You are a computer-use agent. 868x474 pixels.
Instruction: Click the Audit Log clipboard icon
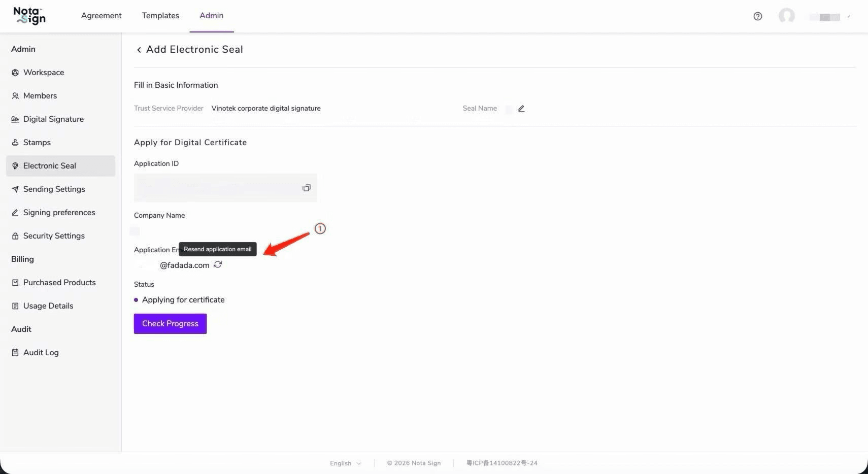15,353
